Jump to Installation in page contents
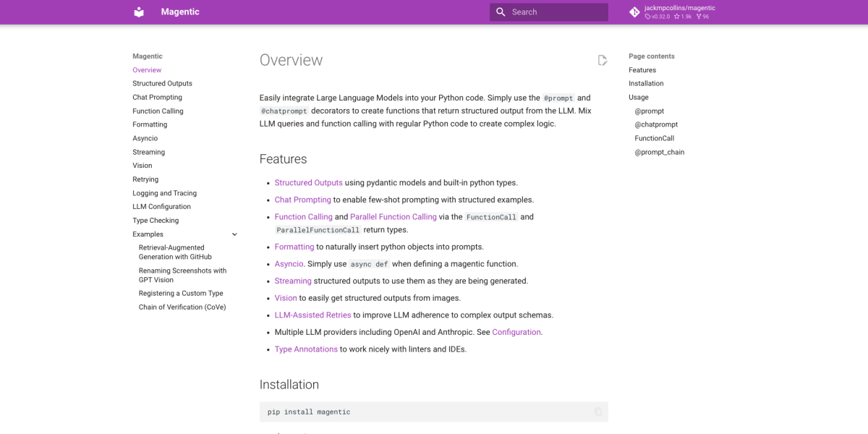This screenshot has width=868, height=434. [x=646, y=84]
